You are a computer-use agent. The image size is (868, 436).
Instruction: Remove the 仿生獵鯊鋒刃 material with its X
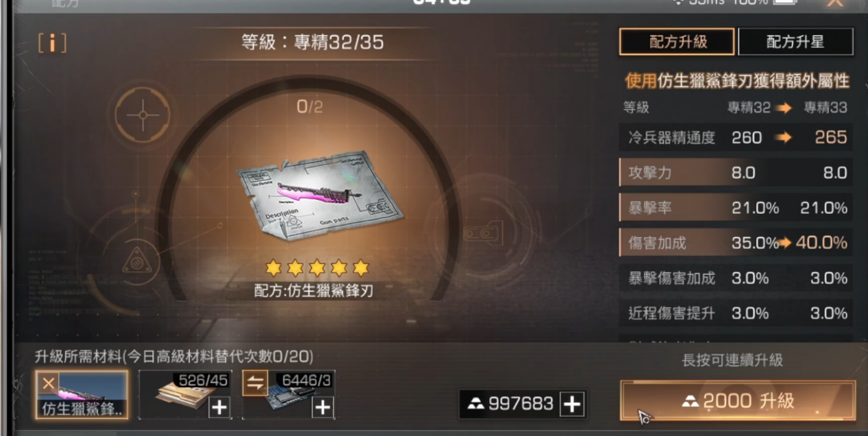pyautogui.click(x=49, y=383)
